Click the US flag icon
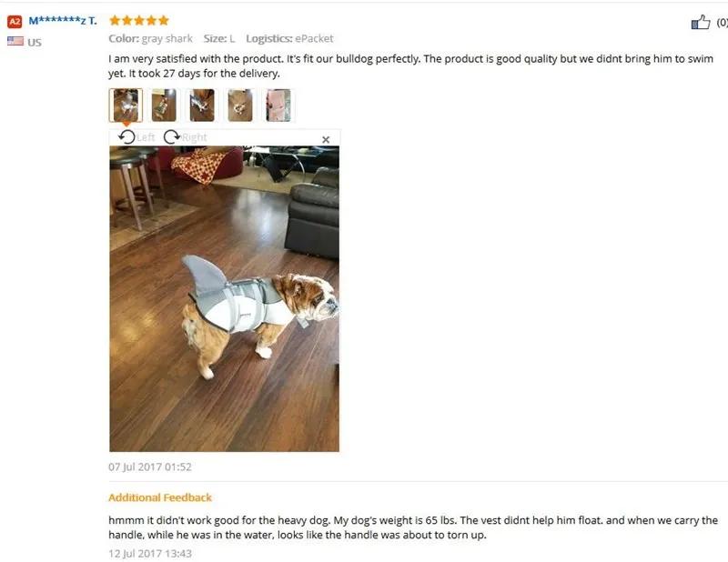Screen dimensions: 728x562 click(15, 41)
